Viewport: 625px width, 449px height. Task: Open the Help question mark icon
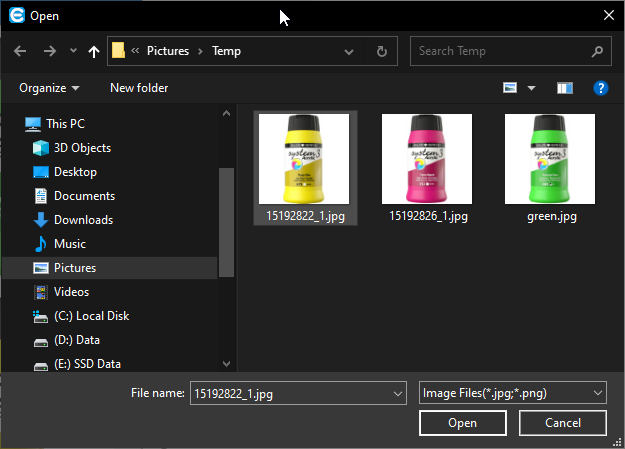(601, 88)
